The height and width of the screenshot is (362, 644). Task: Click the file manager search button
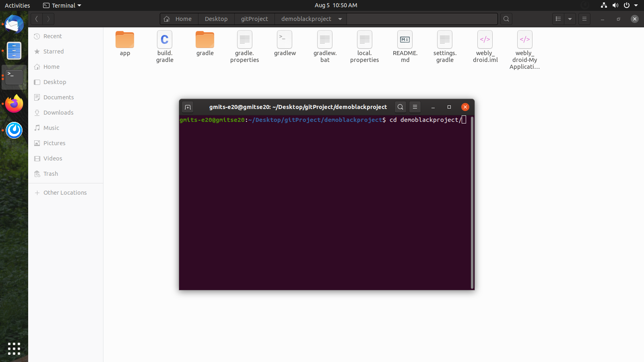coord(506,19)
